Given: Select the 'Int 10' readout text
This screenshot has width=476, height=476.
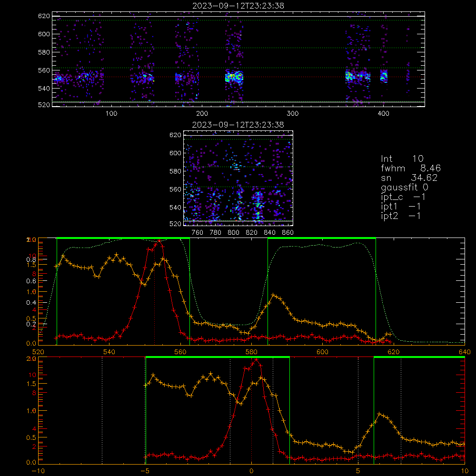Looking at the screenshot, I should point(402,159).
